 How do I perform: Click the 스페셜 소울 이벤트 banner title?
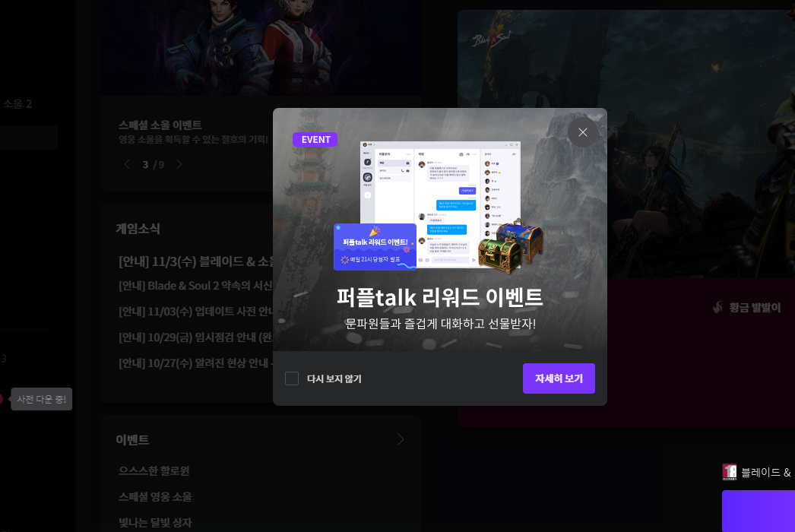(x=160, y=125)
